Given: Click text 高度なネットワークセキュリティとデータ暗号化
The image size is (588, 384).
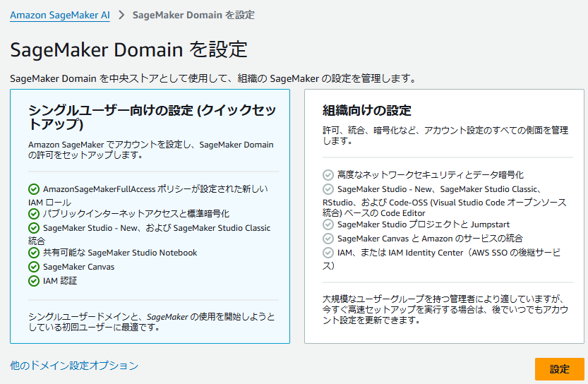Looking at the screenshot, I should click(430, 175).
